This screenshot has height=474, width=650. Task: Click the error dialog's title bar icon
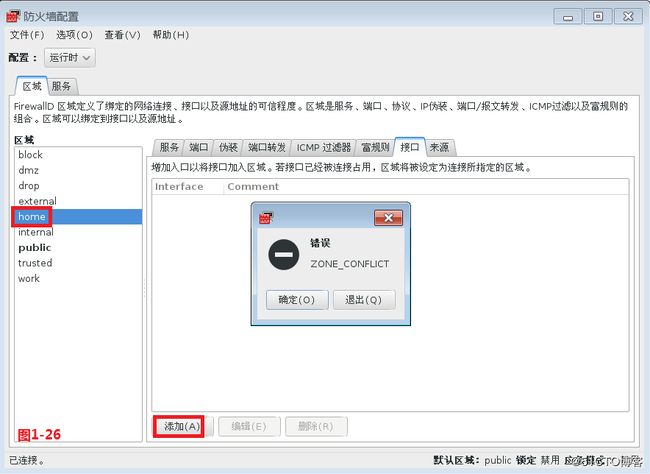[267, 217]
